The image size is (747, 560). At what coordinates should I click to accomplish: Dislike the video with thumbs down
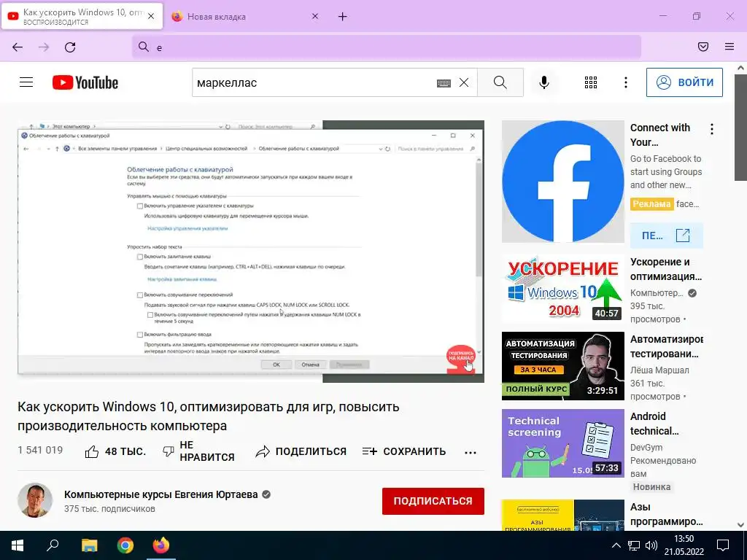click(198, 451)
